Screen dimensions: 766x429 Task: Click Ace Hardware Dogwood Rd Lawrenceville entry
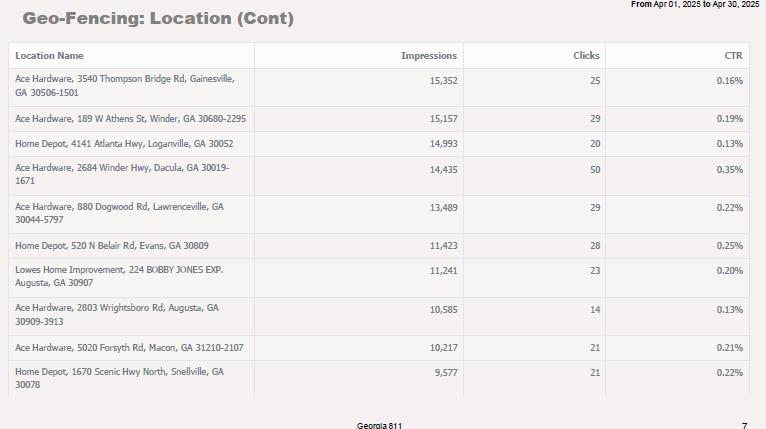(119, 213)
